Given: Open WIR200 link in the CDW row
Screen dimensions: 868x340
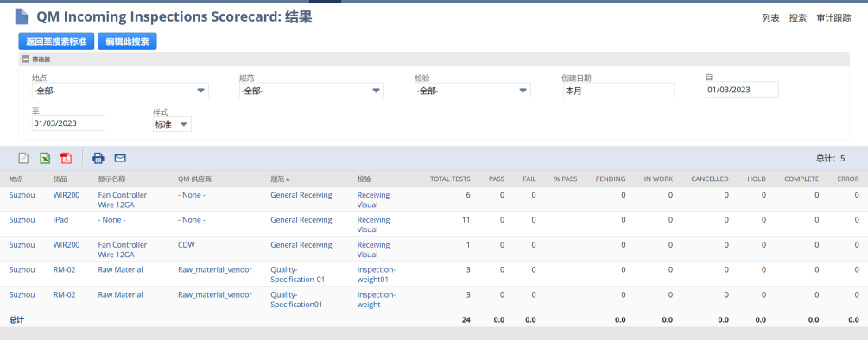Looking at the screenshot, I should coord(67,245).
